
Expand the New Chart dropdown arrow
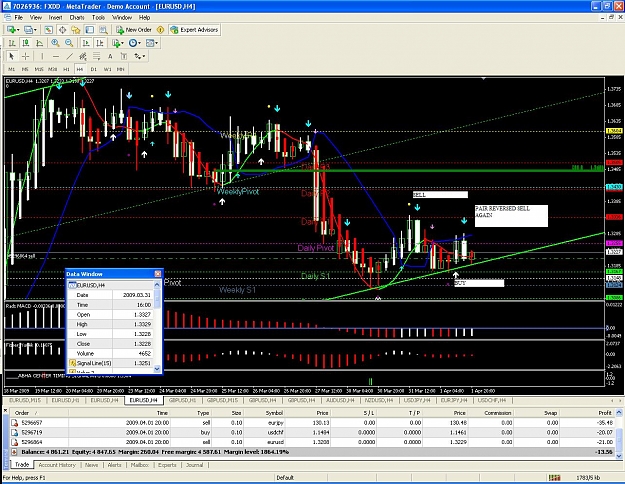[x=18, y=30]
